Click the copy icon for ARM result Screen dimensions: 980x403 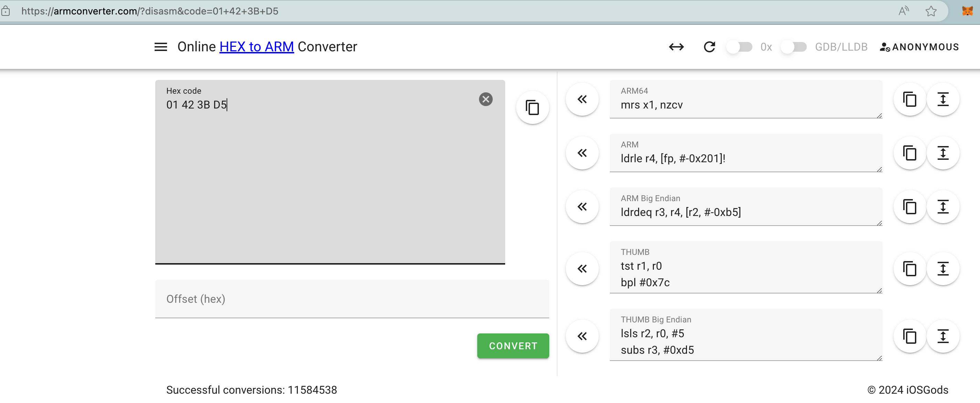pyautogui.click(x=910, y=153)
